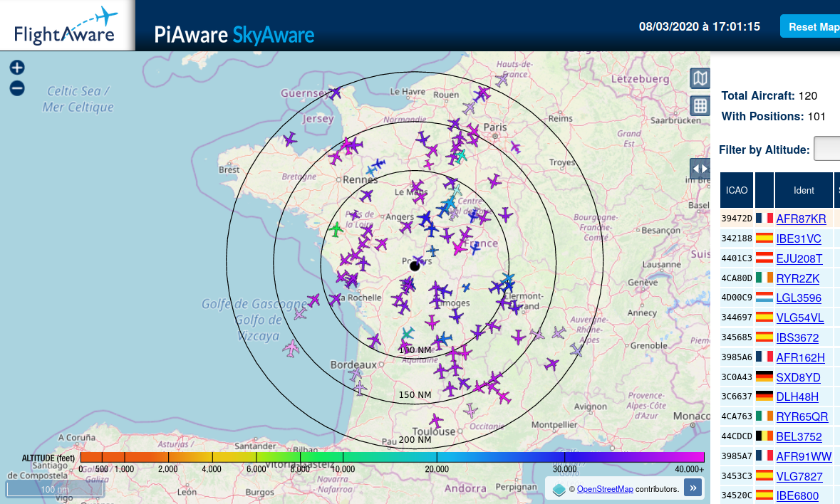
Task: Toggle sidebar with the double-arrow splitter button
Action: 700,169
